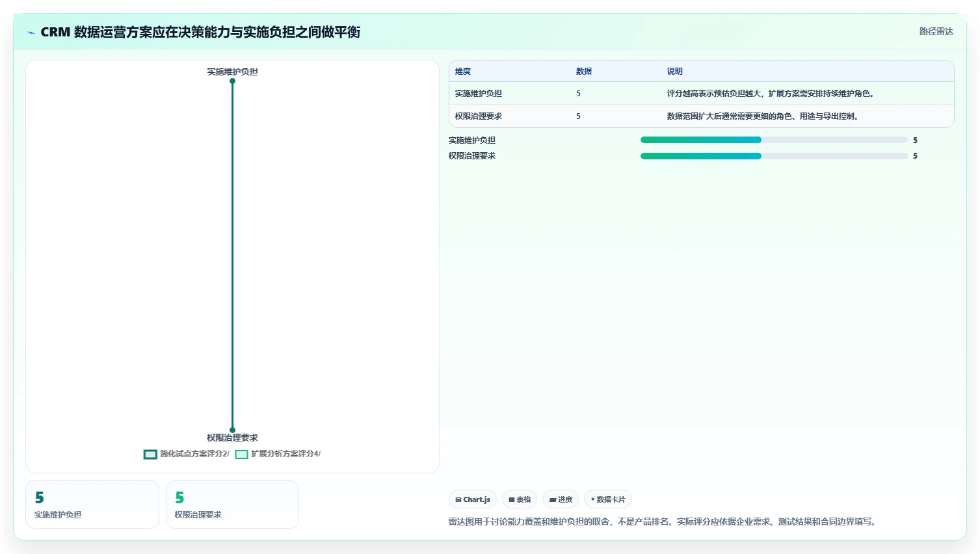The height and width of the screenshot is (554, 980).
Task: Select the top radar point at 实施维护负担
Action: tap(232, 81)
